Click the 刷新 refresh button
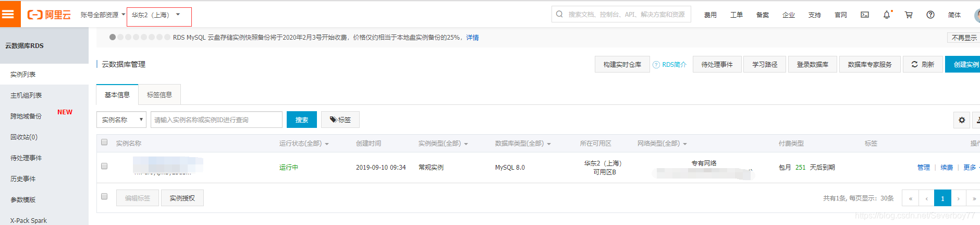The width and height of the screenshot is (980, 225). [x=923, y=64]
